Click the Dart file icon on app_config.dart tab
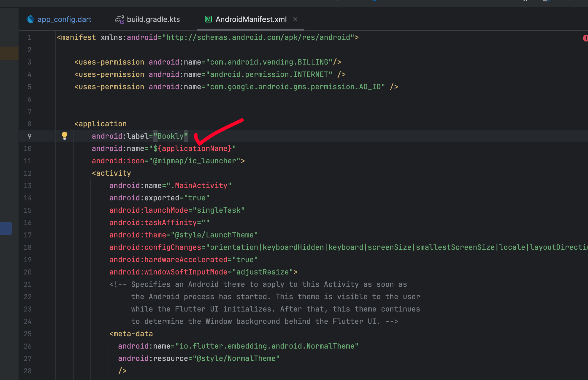The width and height of the screenshot is (588, 380). coord(30,19)
